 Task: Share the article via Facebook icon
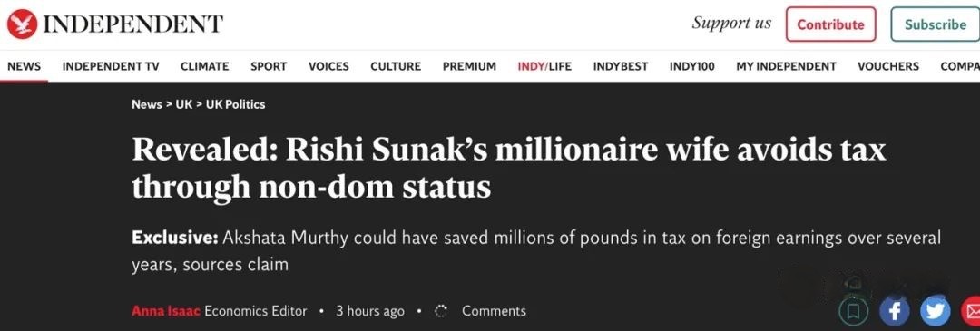coord(895,310)
